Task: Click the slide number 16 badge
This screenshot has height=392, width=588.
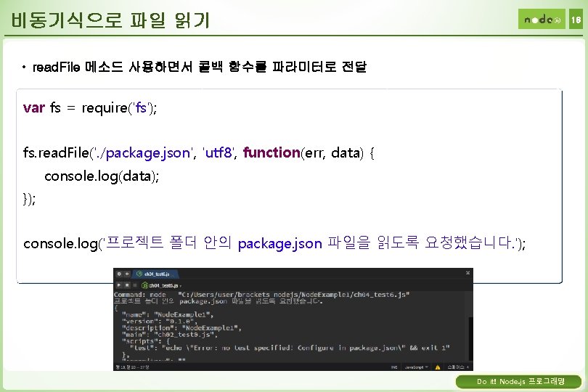Action: point(576,19)
